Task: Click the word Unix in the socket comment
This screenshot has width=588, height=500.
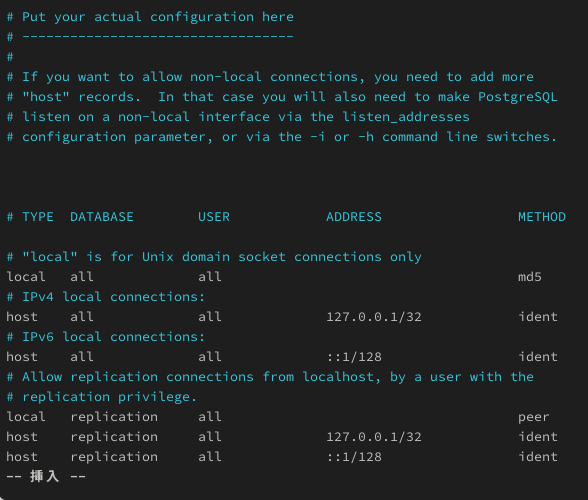Action: (x=158, y=257)
